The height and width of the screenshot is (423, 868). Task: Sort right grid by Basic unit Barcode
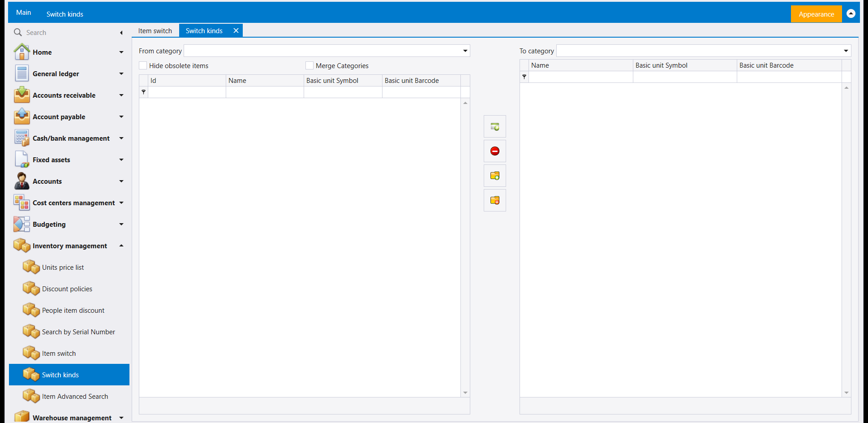coord(789,65)
